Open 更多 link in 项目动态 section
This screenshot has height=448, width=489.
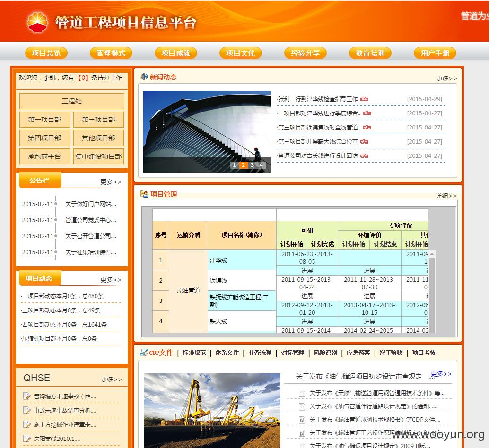tap(111, 280)
